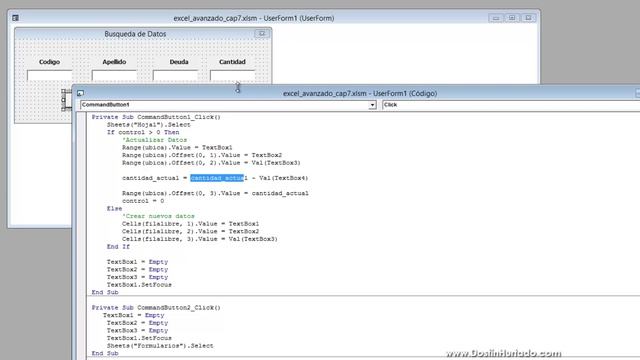Viewport: 640px width, 360px height.
Task: Click the line 'Private Sub CommandButton1_Click()'
Action: coord(156,117)
